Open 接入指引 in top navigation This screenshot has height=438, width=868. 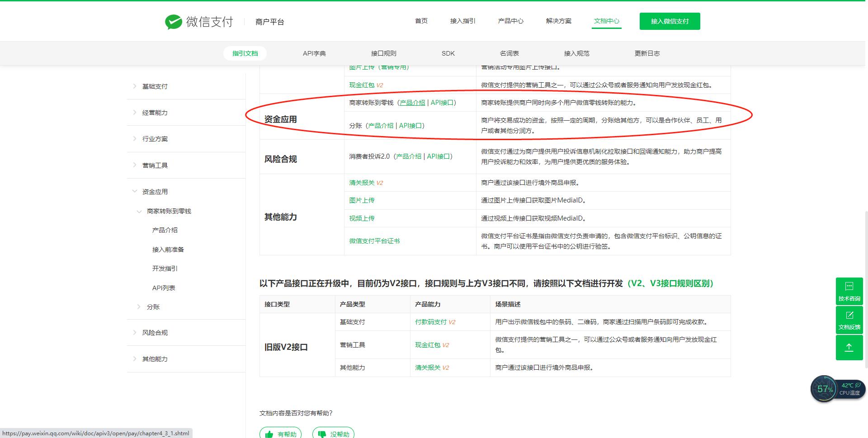click(x=462, y=21)
